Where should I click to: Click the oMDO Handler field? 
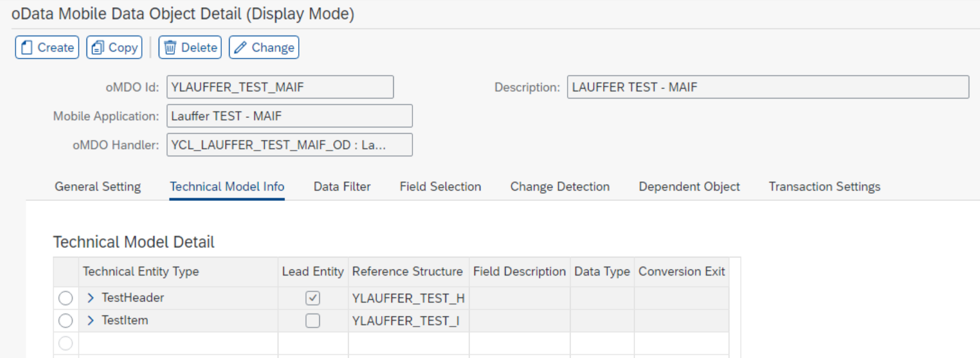[x=289, y=145]
